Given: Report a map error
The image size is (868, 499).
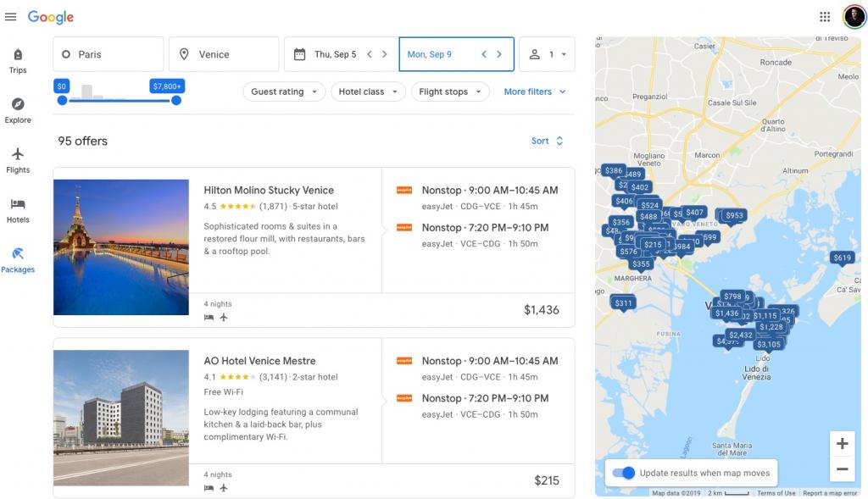Looking at the screenshot, I should tap(830, 493).
